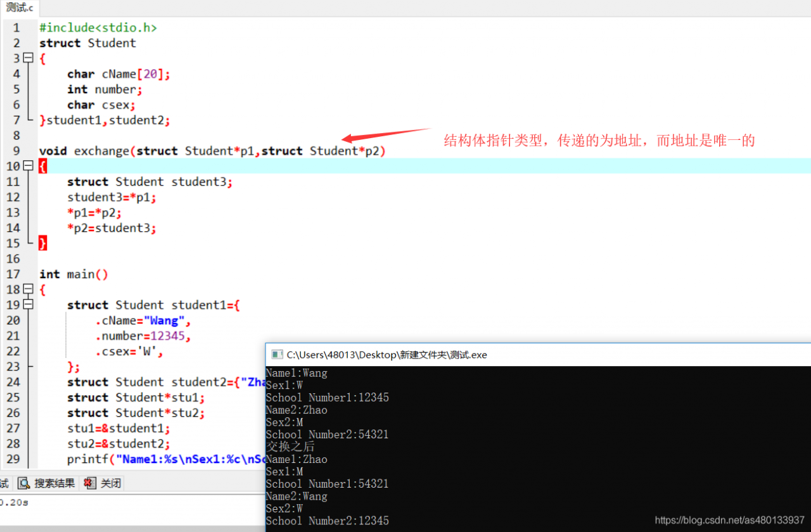Click the printf statement on line 29
Screen dimensions: 811x532
(166, 459)
